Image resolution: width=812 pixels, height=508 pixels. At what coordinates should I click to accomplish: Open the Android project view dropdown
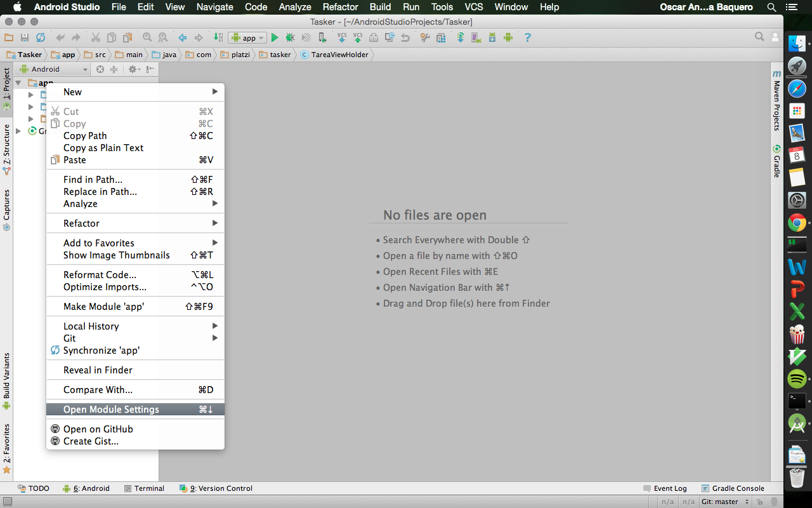click(55, 69)
